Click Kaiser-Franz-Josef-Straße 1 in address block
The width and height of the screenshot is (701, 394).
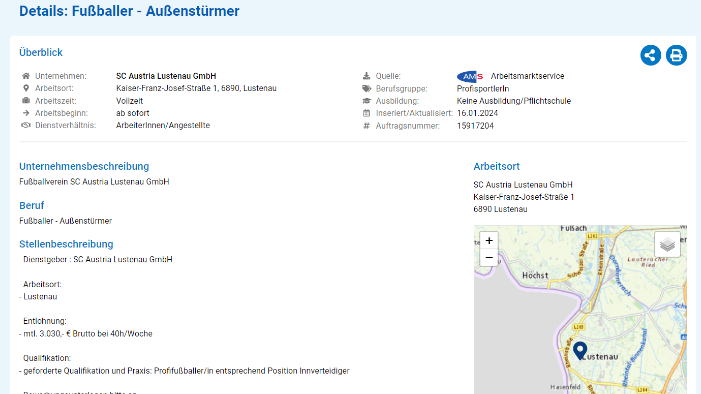pyautogui.click(x=524, y=197)
